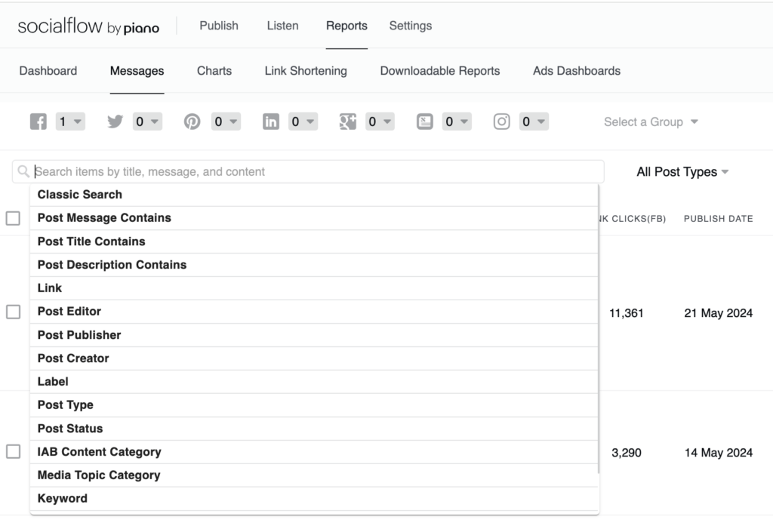Sort by the Clicks(FB) column header

(x=633, y=219)
